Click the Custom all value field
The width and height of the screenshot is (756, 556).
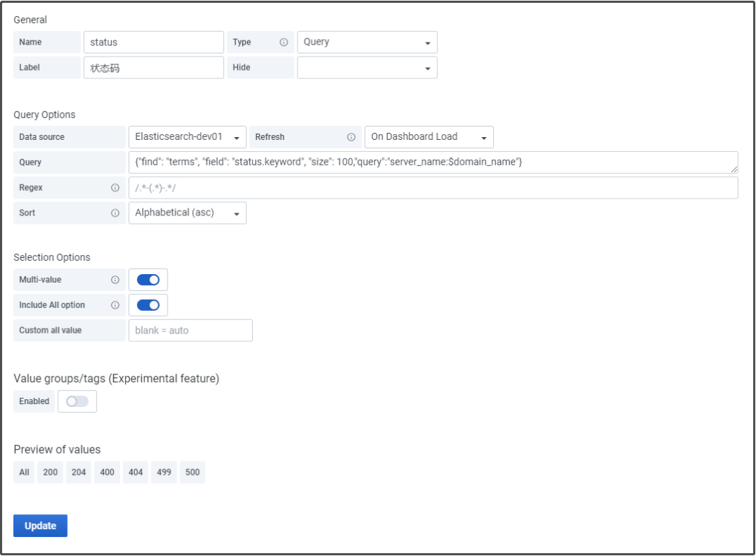190,331
